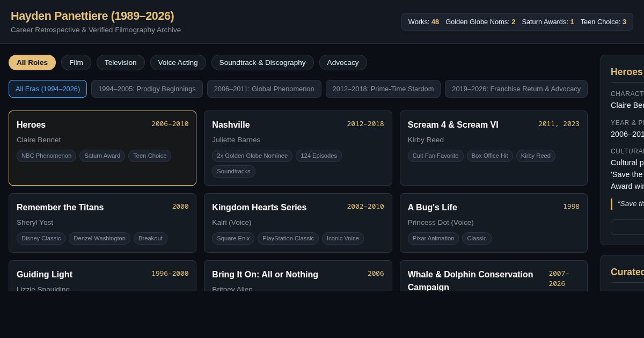Open Bring It On: All or Nothing card

coord(298,276)
